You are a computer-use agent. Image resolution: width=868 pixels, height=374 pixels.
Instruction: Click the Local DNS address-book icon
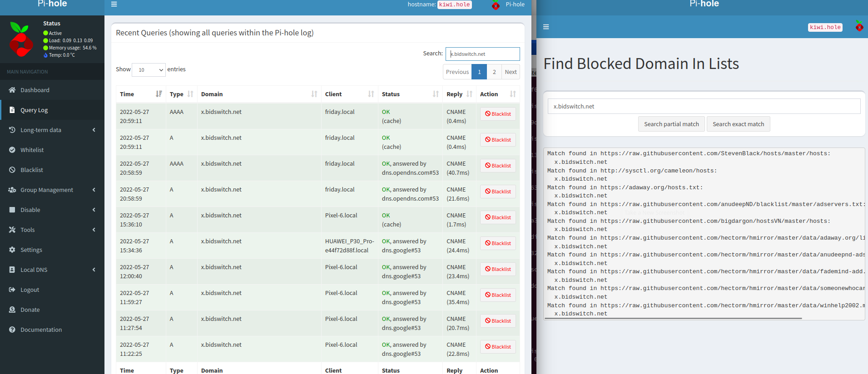click(12, 270)
